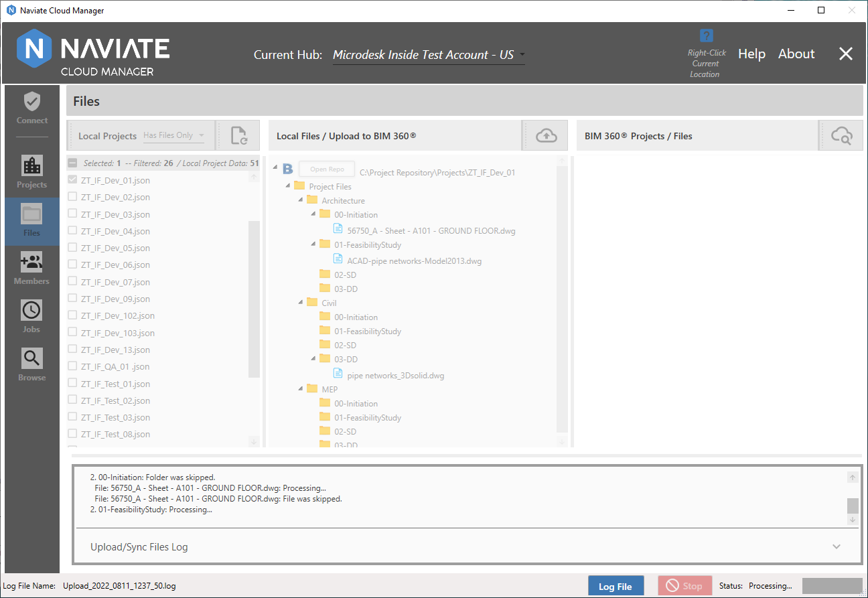
Task: Click the Project Files folder icon
Action: coord(299,186)
